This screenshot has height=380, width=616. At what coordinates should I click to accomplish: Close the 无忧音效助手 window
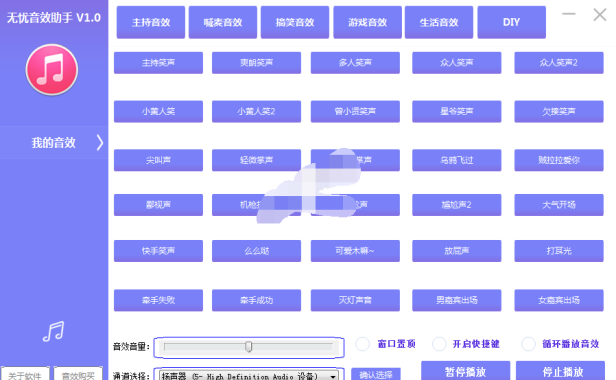600,15
